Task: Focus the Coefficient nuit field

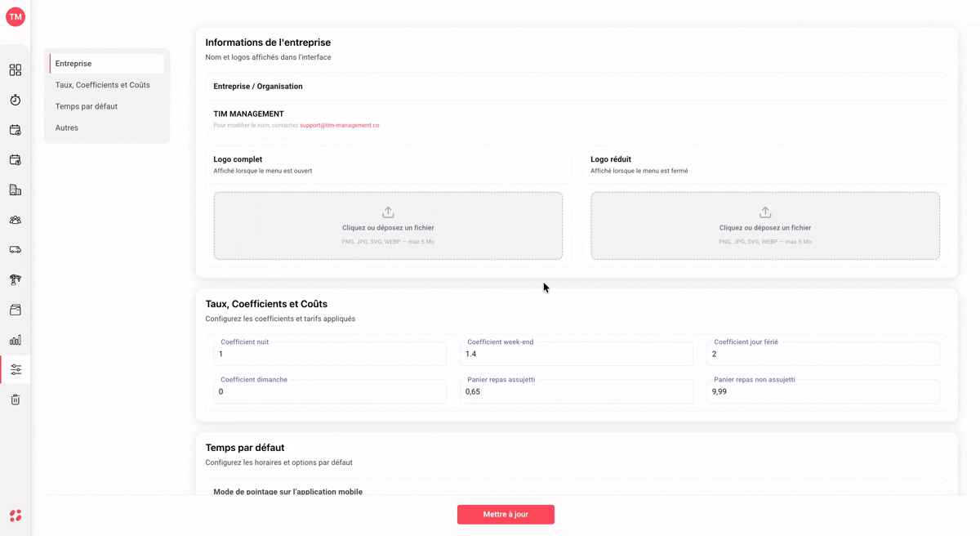Action: tap(330, 354)
